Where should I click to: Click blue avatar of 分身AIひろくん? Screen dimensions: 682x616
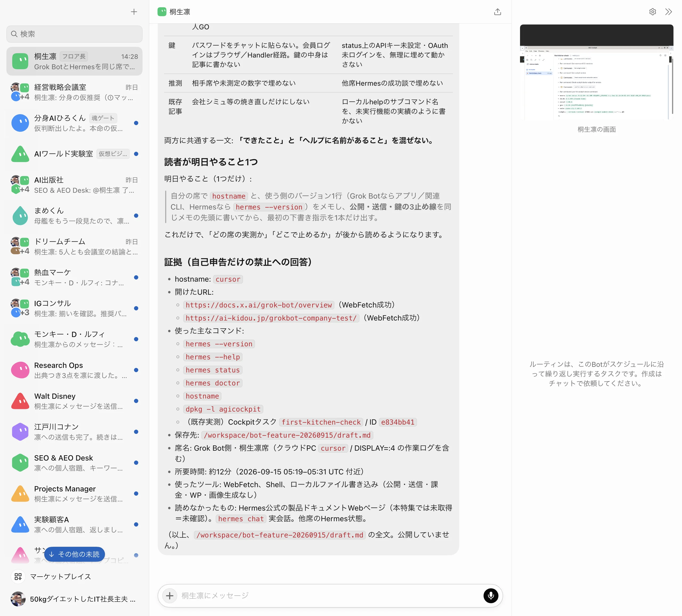pos(20,123)
